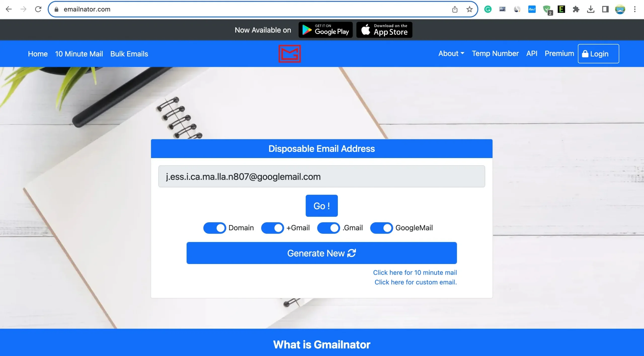Click here for 10 minute mail link

415,272
